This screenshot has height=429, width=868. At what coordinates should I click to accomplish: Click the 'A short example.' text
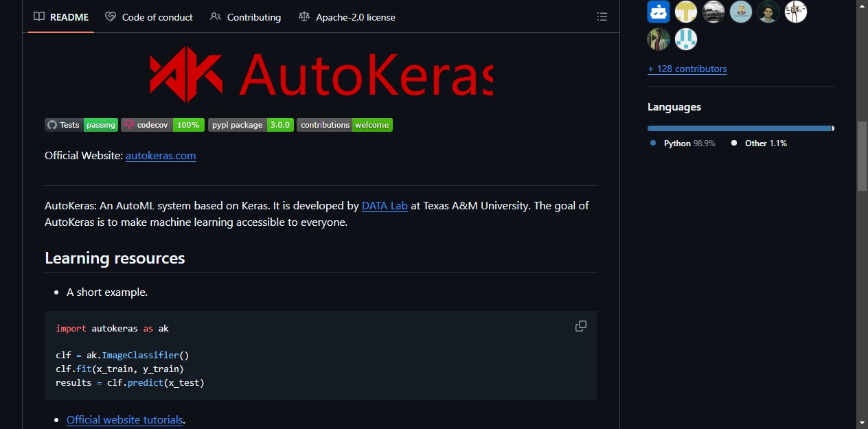coord(107,292)
